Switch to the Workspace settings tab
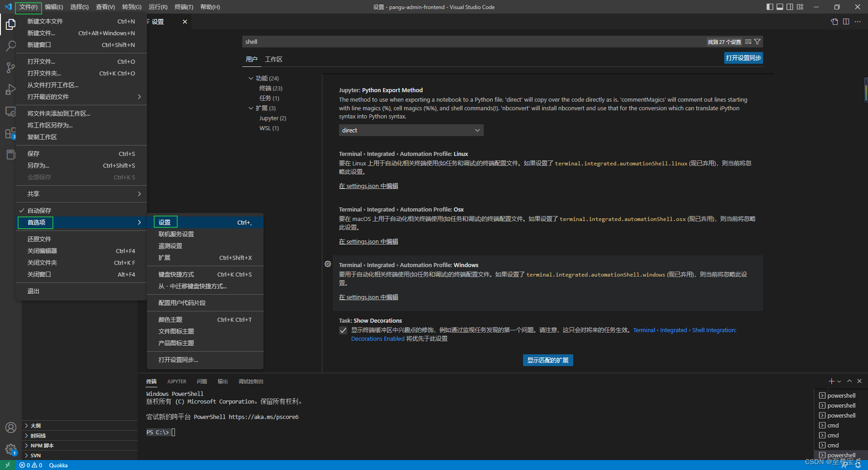 pyautogui.click(x=274, y=59)
